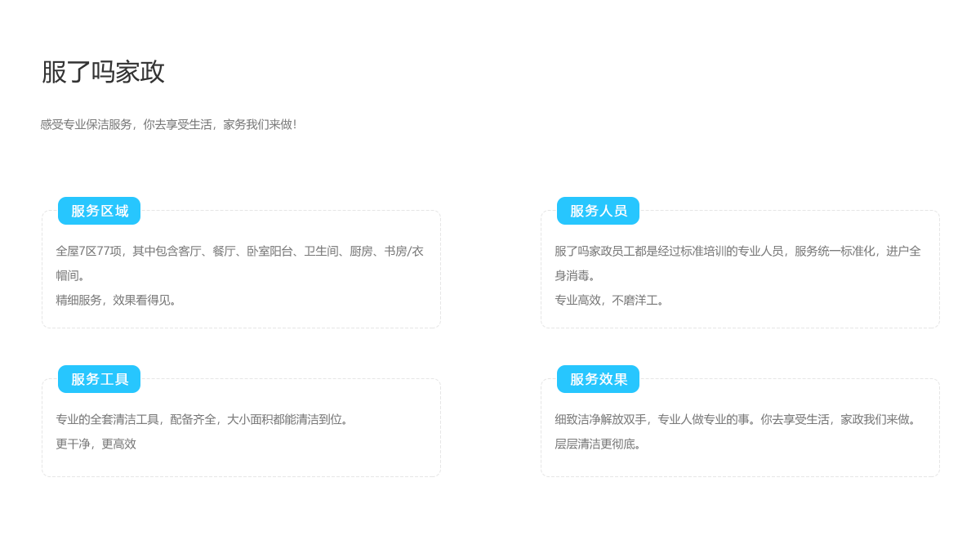Open the 服务工具 blue badge

pyautogui.click(x=99, y=379)
